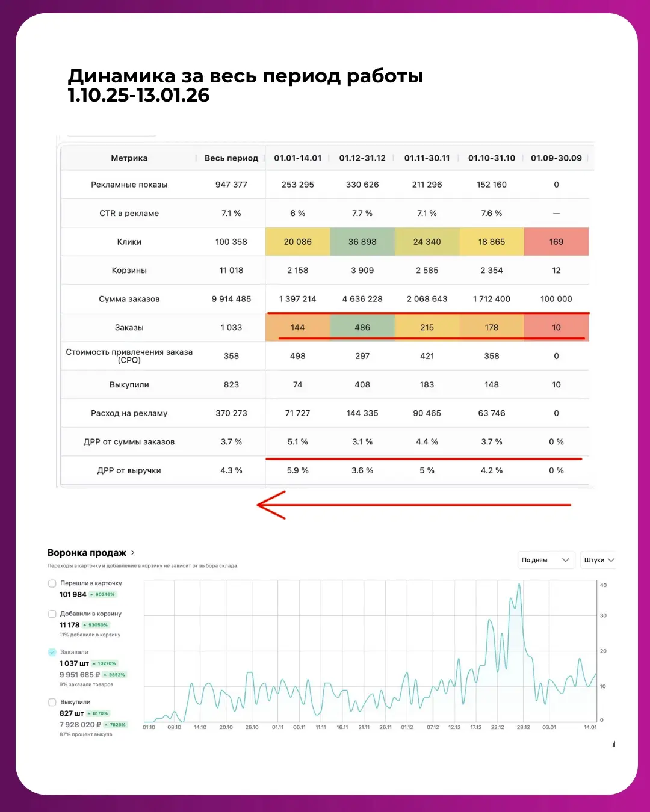
Task: Open the По дням dropdown
Action: click(x=545, y=560)
